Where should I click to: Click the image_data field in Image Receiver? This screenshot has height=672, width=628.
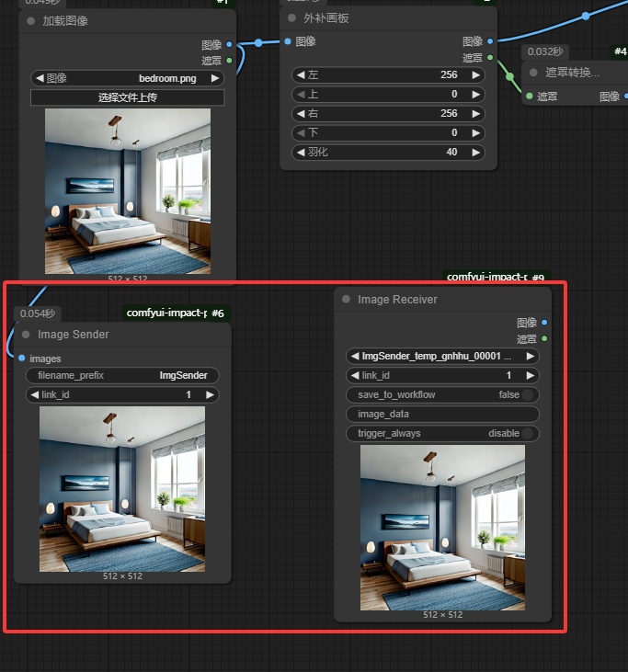point(442,414)
